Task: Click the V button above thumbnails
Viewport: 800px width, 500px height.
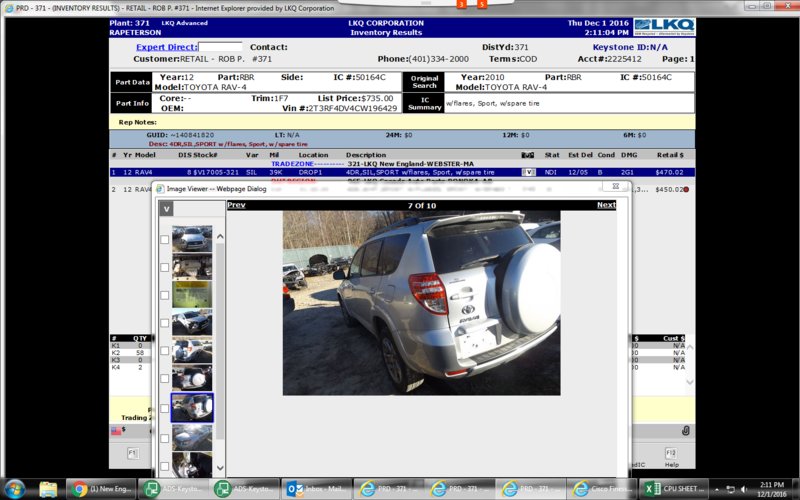Action: tap(166, 209)
